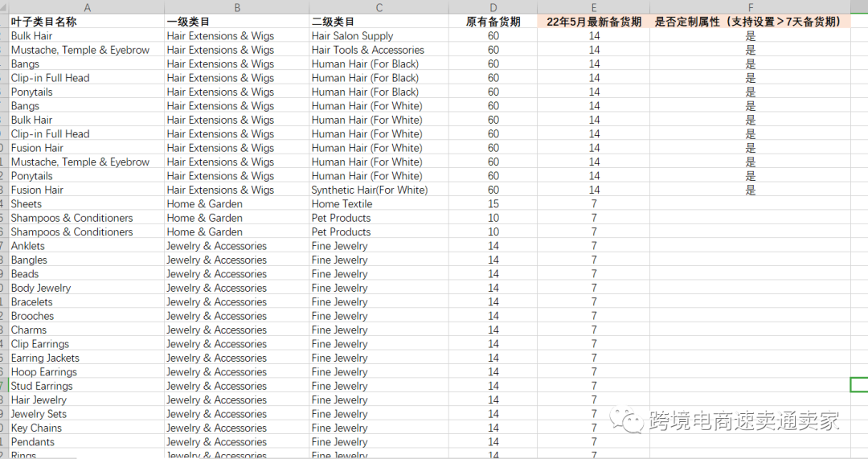Select Fine Jewelry in Anklets row
This screenshot has height=459, width=868.
click(379, 246)
